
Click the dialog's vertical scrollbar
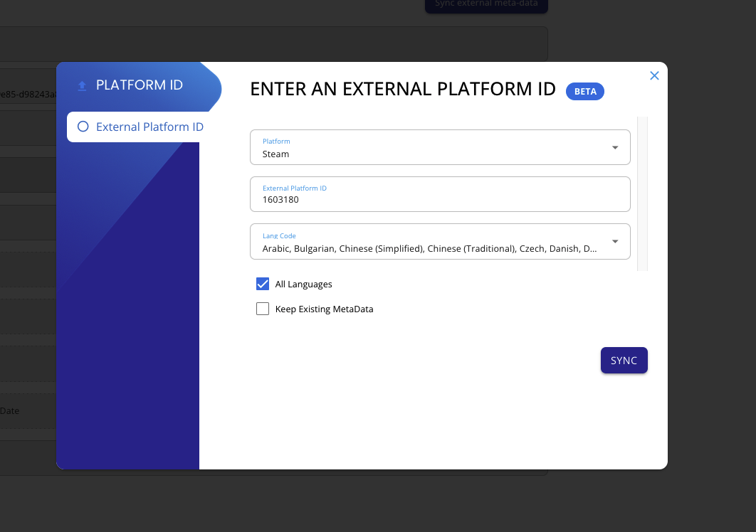coord(642,193)
